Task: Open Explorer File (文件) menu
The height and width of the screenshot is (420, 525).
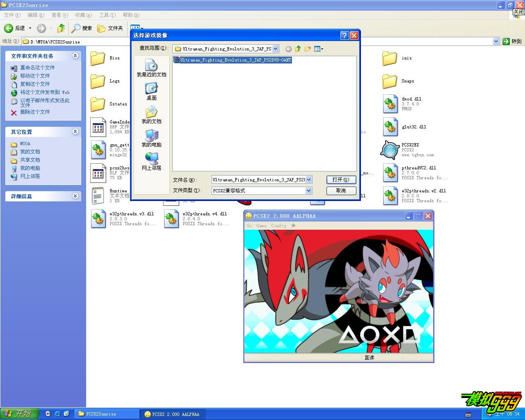Action: 12,15
